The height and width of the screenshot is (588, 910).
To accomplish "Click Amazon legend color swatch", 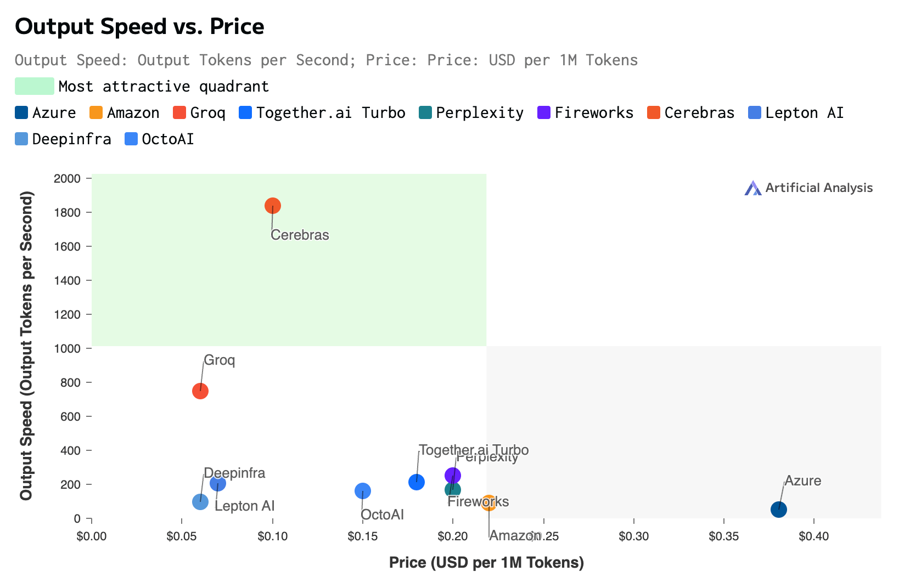I will coord(96,113).
